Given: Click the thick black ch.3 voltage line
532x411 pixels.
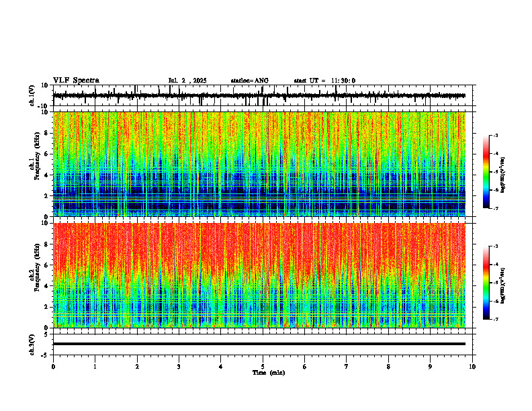Looking at the screenshot, I should (x=259, y=344).
